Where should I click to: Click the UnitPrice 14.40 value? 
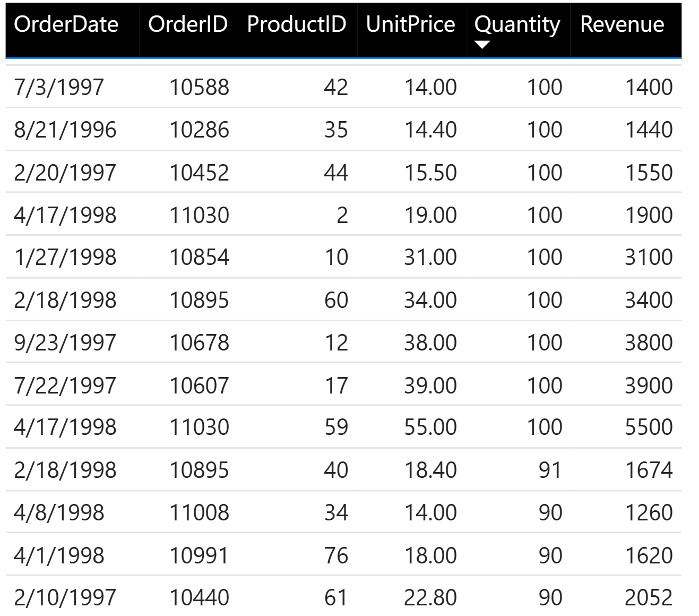point(430,130)
